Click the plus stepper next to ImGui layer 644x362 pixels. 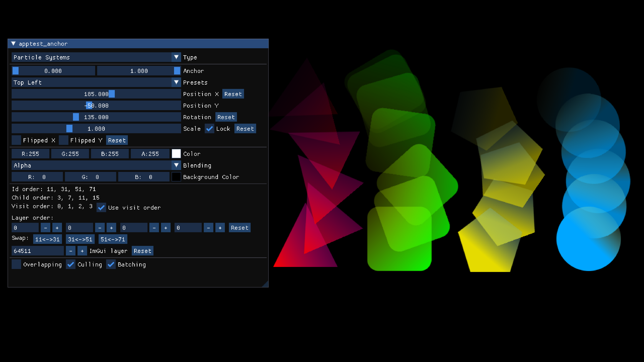click(82, 251)
